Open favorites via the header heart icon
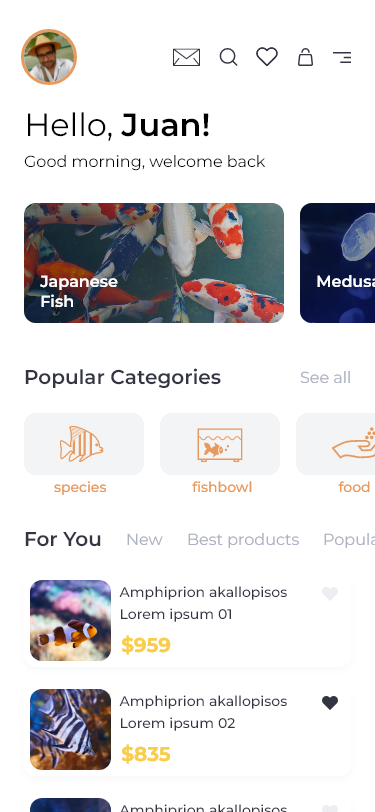The width and height of the screenshot is (375, 812). tap(267, 56)
